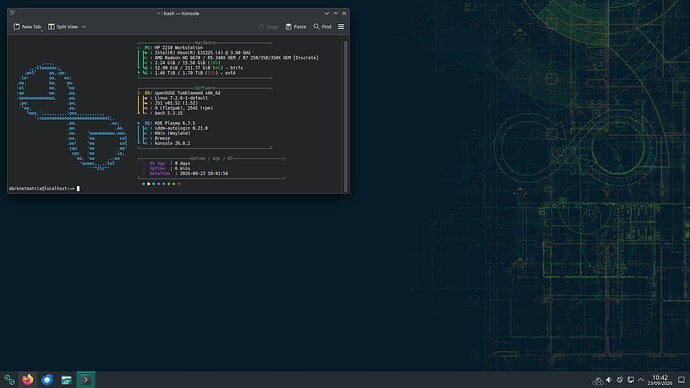This screenshot has width=690, height=388.
Task: Minimize the Konsole window
Action: pyautogui.click(x=327, y=13)
